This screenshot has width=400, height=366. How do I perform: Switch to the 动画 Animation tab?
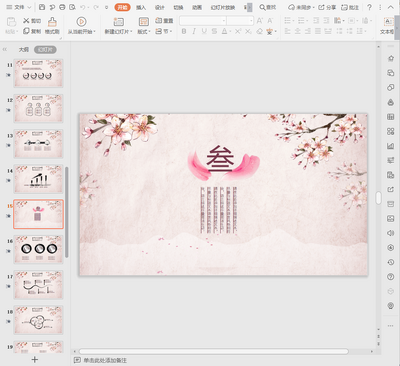(197, 7)
